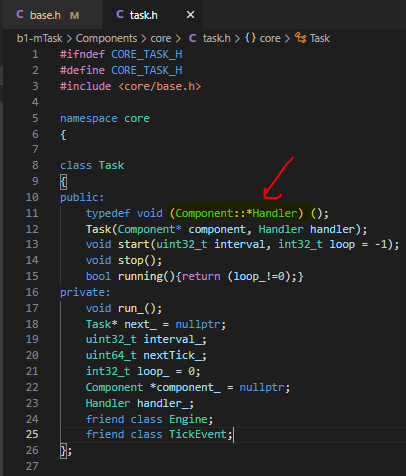
Task: Click line number 25 in the gutter
Action: [x=32, y=434]
